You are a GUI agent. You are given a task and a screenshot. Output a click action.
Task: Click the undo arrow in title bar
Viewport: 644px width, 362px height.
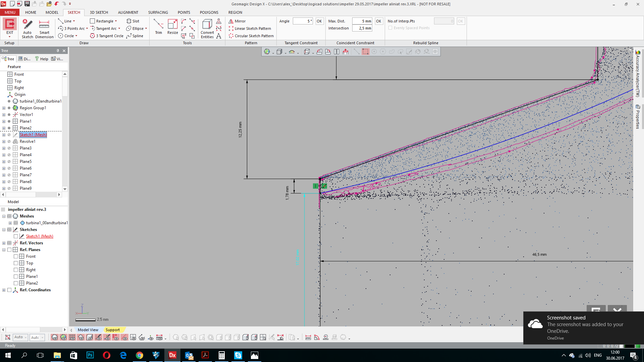click(x=57, y=4)
